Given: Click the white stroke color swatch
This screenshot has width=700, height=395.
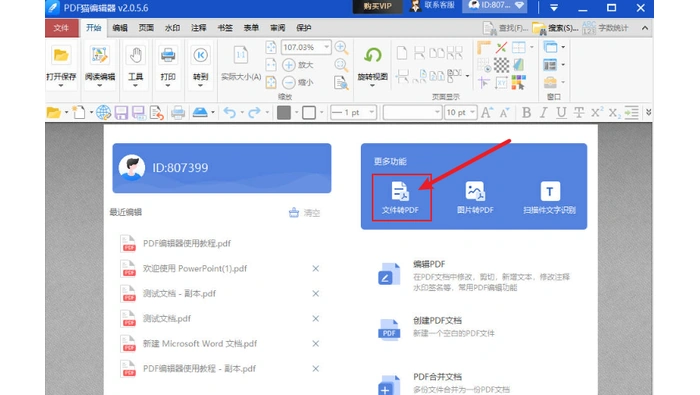Looking at the screenshot, I should point(309,112).
